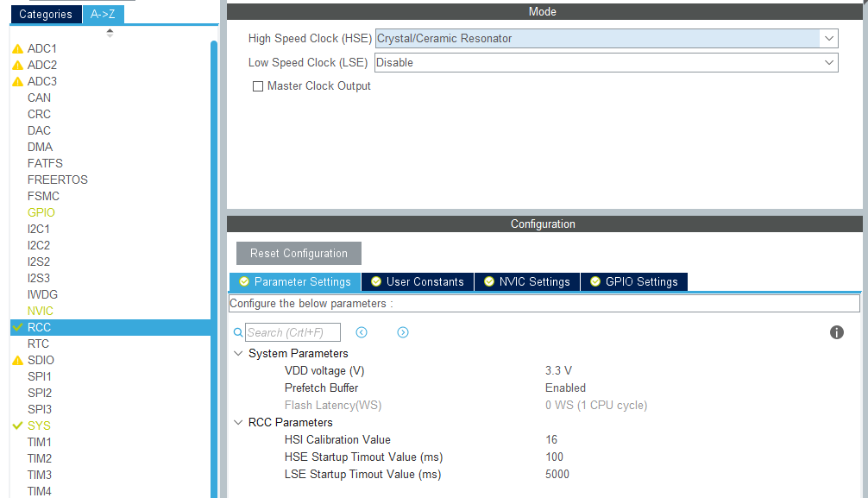Switch to the Categories tab

[x=46, y=15]
